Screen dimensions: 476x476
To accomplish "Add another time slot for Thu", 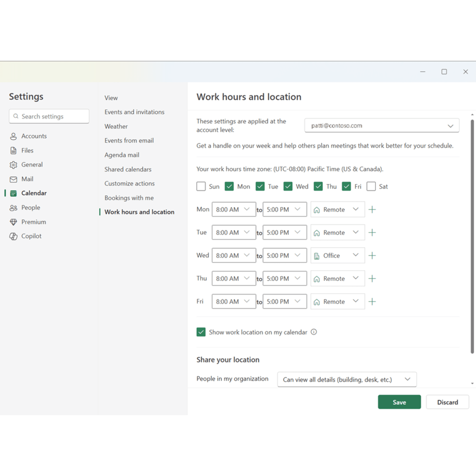I will 372,278.
